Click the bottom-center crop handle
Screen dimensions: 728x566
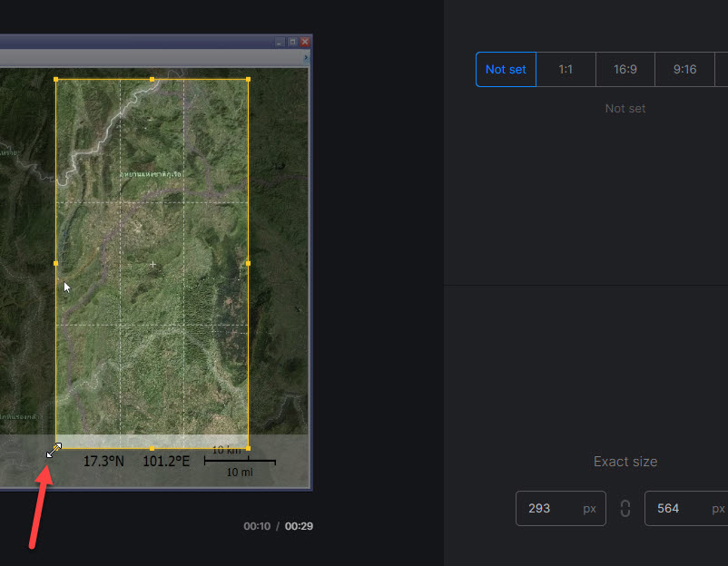click(x=151, y=448)
